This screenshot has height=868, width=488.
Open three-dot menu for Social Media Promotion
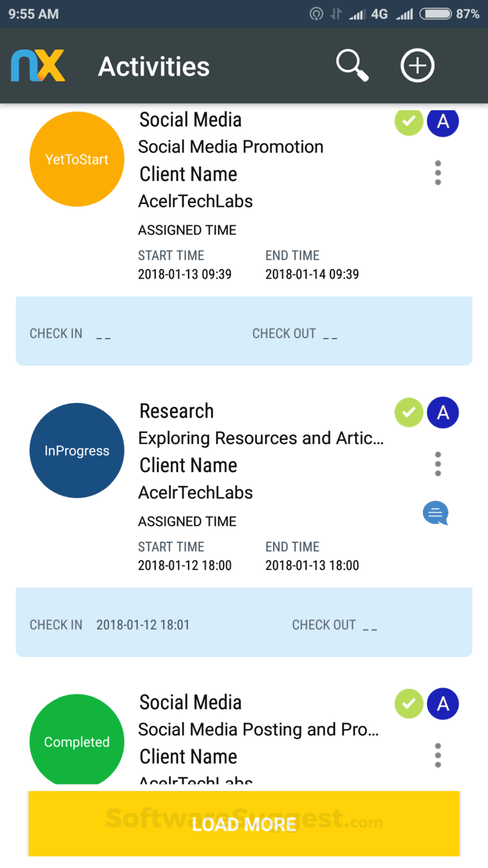point(438,173)
